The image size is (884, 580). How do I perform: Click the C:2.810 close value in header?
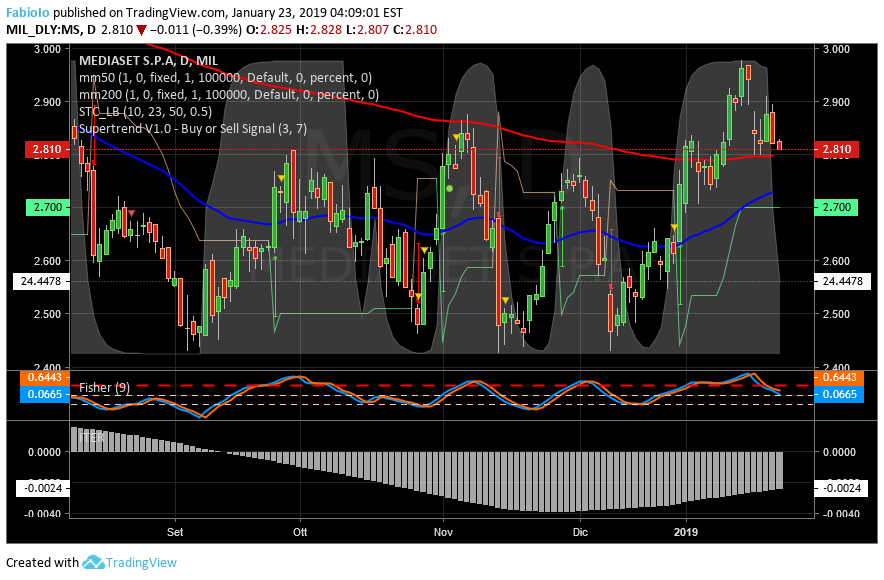(415, 30)
